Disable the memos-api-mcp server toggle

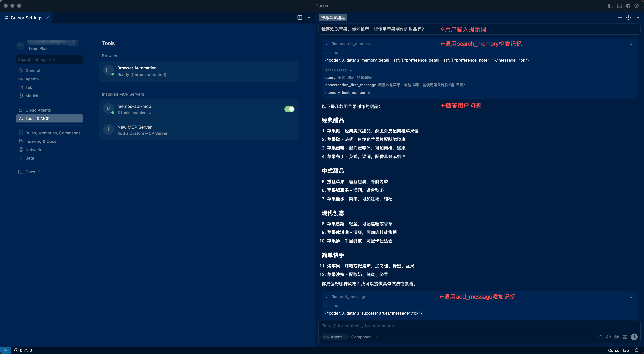[289, 109]
